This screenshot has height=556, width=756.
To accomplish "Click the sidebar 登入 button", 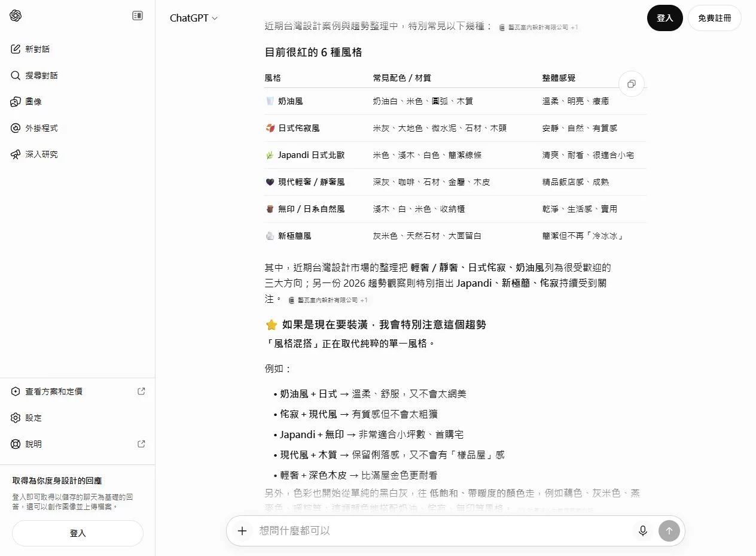I will tap(78, 533).
